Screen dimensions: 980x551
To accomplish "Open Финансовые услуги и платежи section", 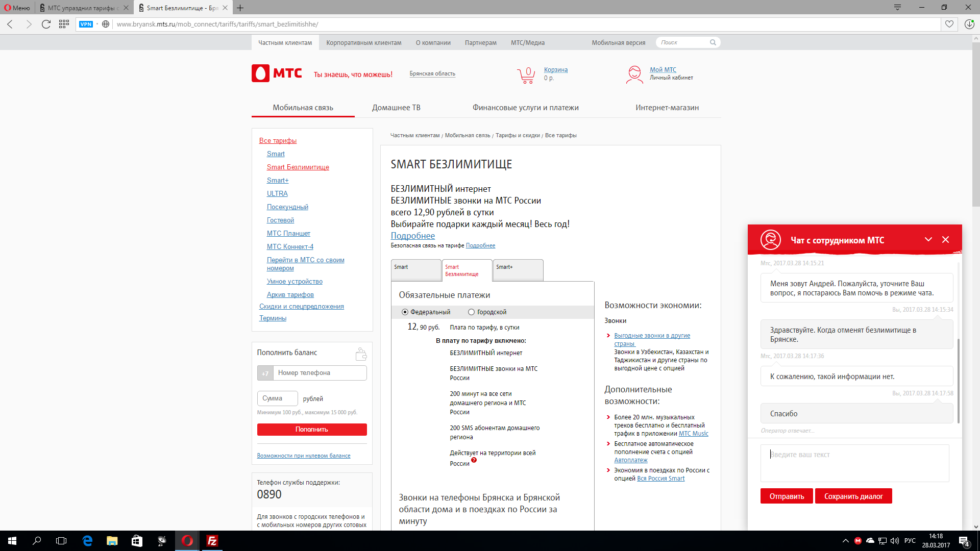I will (525, 108).
